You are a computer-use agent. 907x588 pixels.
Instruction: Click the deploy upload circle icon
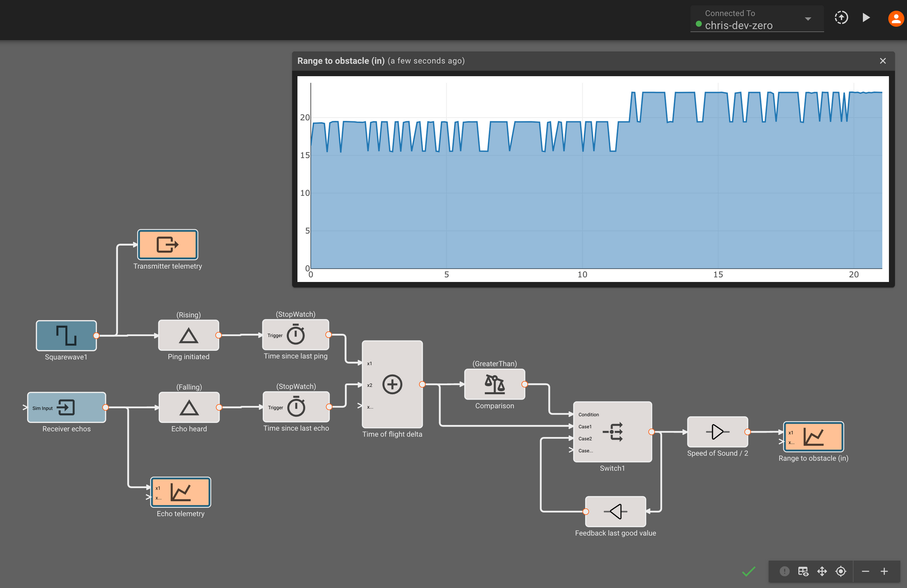coord(841,18)
